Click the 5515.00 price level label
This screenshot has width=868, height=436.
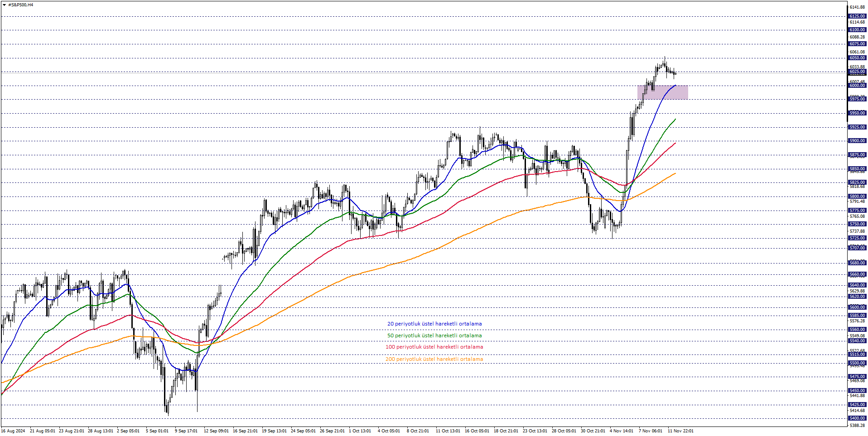click(857, 355)
